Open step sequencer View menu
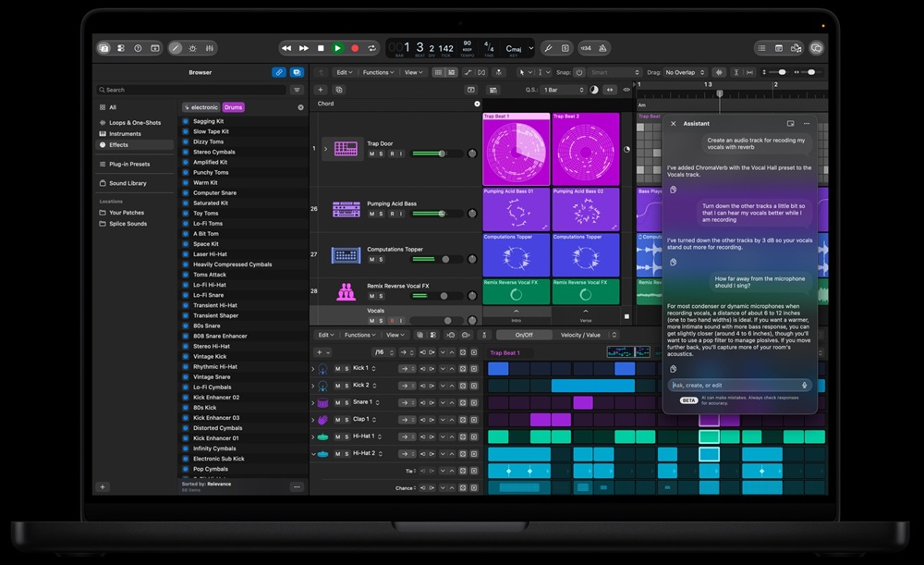Screen dimensions: 924x565 point(395,335)
